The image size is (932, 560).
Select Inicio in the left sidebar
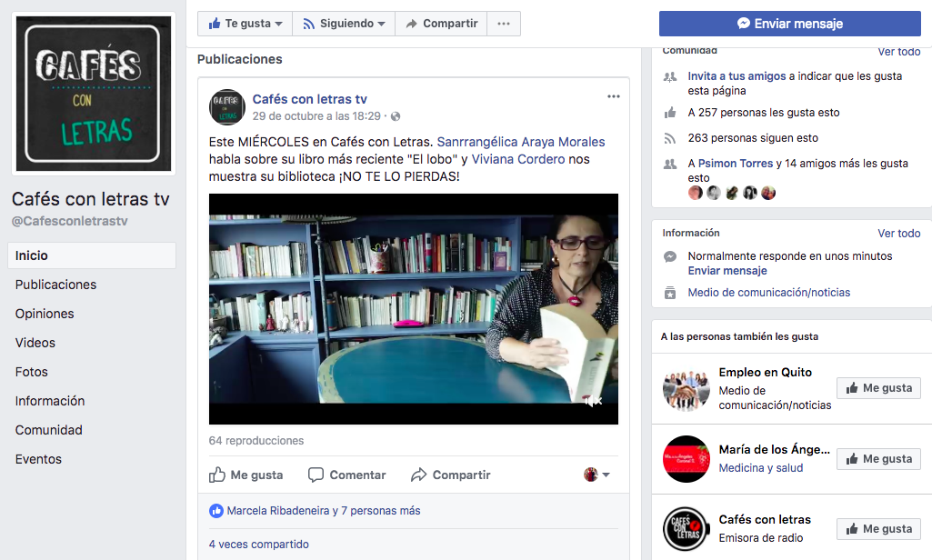[92, 255]
